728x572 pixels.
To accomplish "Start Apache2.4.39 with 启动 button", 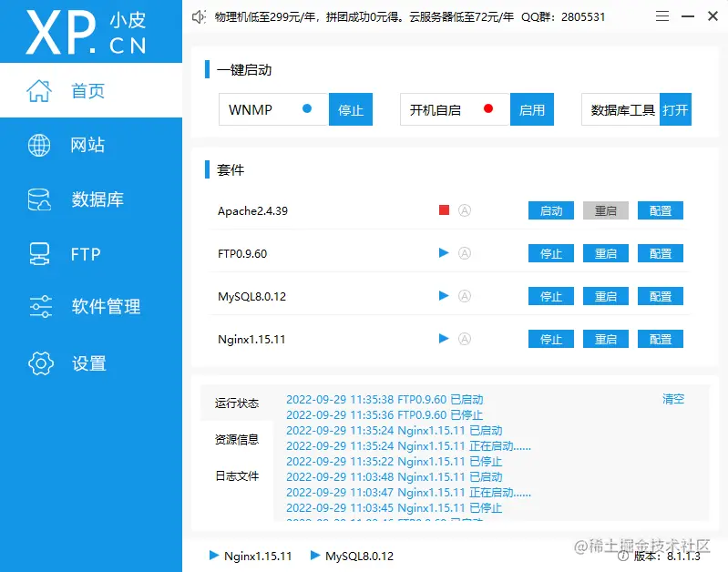I will [x=551, y=210].
